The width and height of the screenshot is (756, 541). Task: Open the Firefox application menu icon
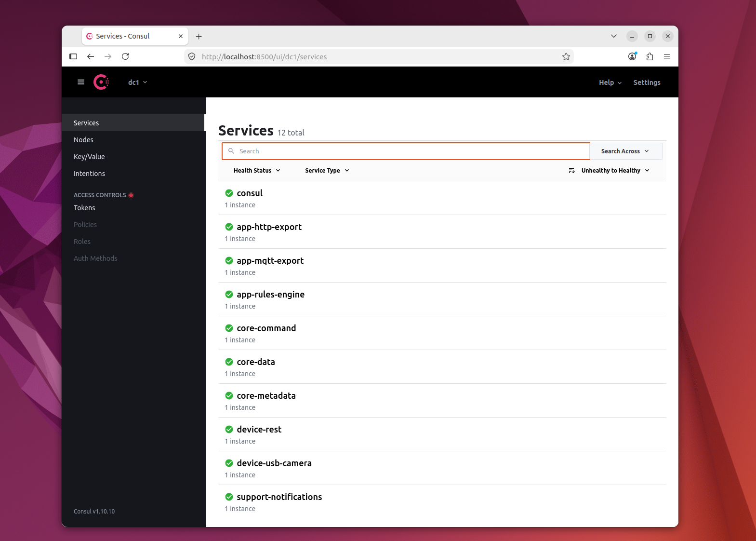[x=667, y=56]
